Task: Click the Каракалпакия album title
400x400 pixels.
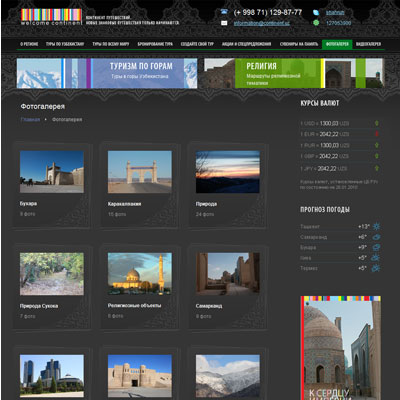Action: [x=124, y=204]
